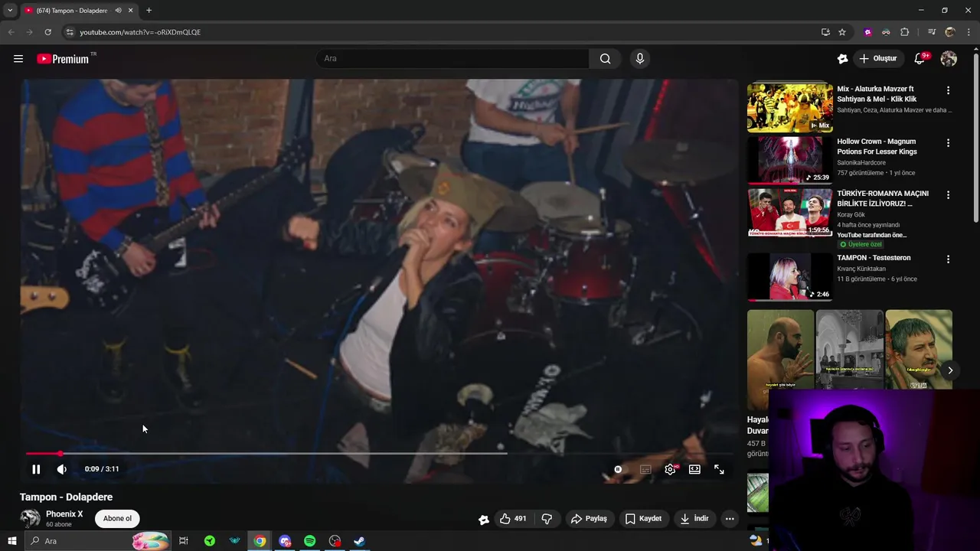This screenshot has width=980, height=551.
Task: Open the purple star extension icon
Action: 867,32
